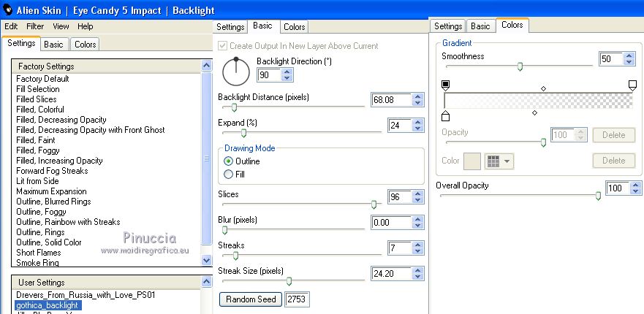Viewport: 644px width, 314px height.
Task: Click the Expand slider handle
Action: 243,133
